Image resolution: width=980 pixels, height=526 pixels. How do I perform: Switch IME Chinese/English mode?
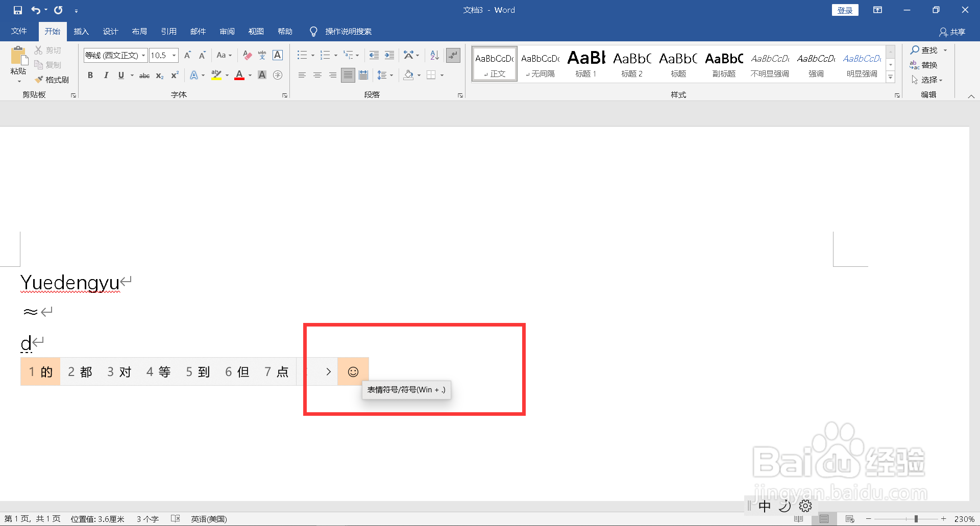(765, 506)
